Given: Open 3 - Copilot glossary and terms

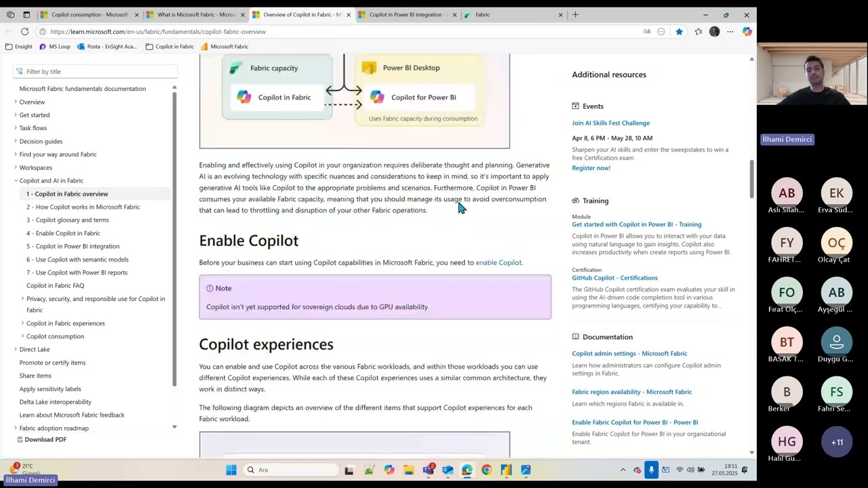Looking at the screenshot, I should coord(67,220).
